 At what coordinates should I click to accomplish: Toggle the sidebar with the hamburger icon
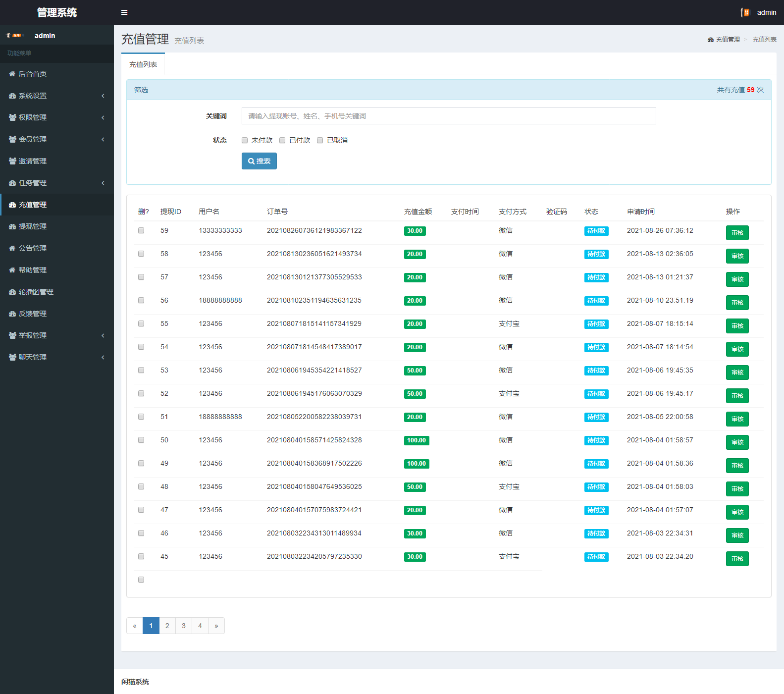click(x=124, y=12)
